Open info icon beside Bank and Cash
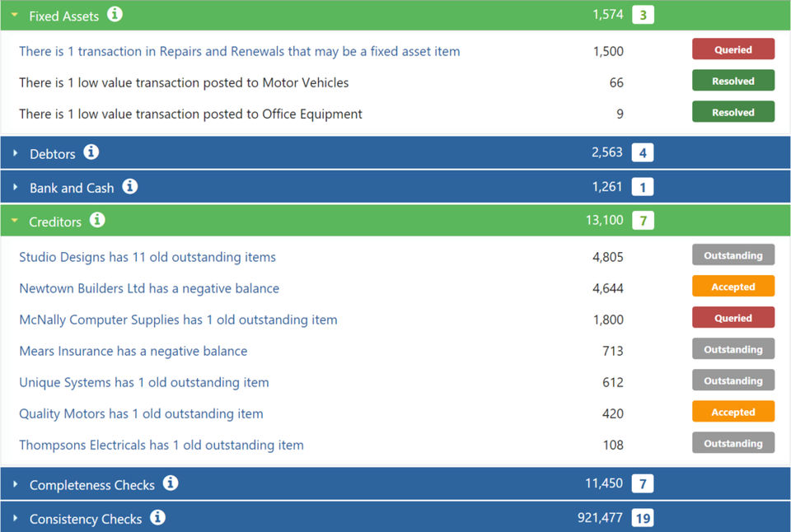 (130, 186)
